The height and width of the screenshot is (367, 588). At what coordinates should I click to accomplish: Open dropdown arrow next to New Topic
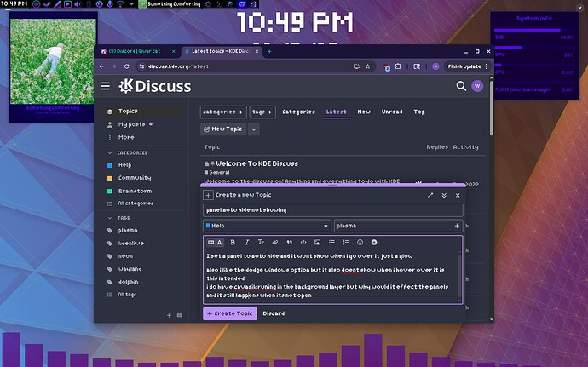pos(253,129)
